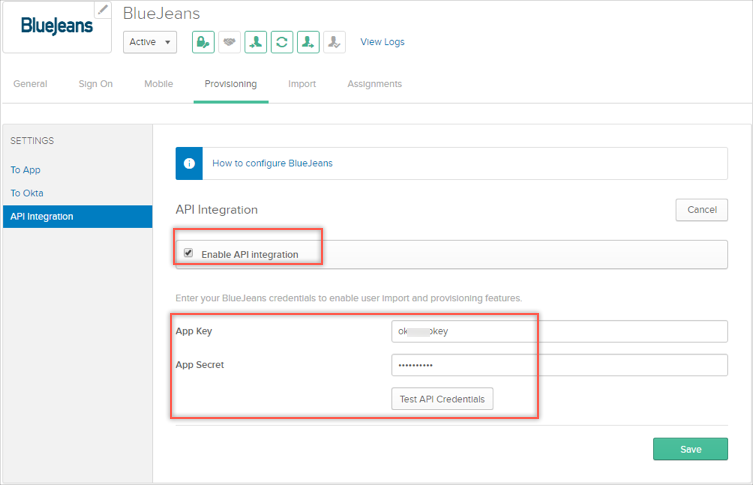Open the Sign On tab
The image size is (753, 485).
(x=95, y=84)
